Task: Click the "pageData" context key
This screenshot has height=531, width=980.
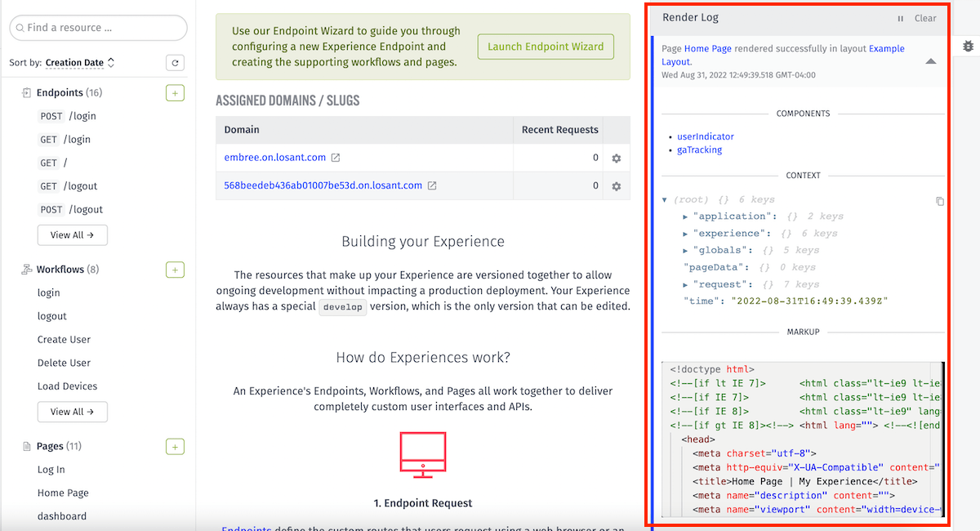Action: coord(713,267)
